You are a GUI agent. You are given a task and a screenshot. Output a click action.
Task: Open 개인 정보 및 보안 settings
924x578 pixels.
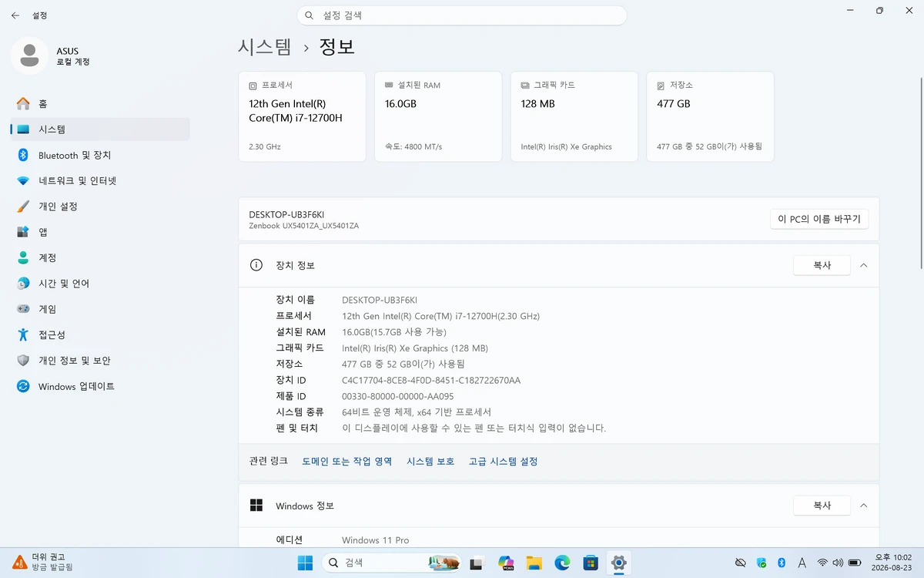(x=100, y=361)
